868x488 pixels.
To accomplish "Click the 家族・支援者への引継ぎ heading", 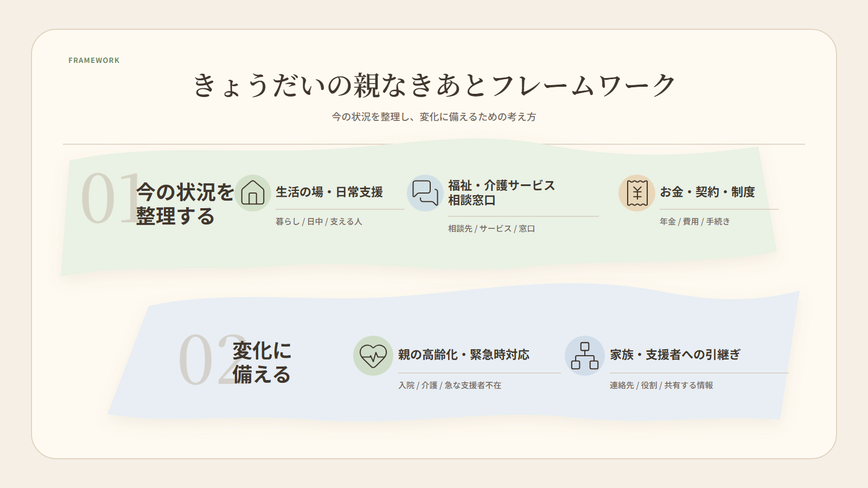I will coord(675,355).
